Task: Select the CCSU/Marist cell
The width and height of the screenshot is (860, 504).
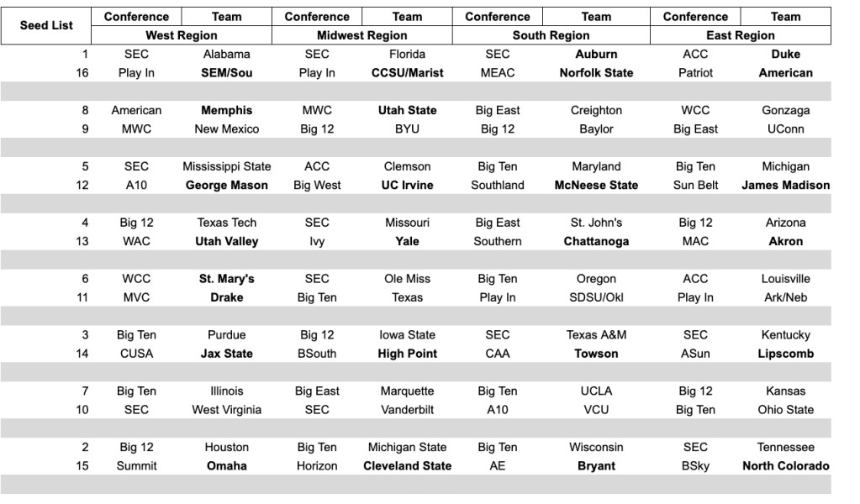Action: pos(407,73)
